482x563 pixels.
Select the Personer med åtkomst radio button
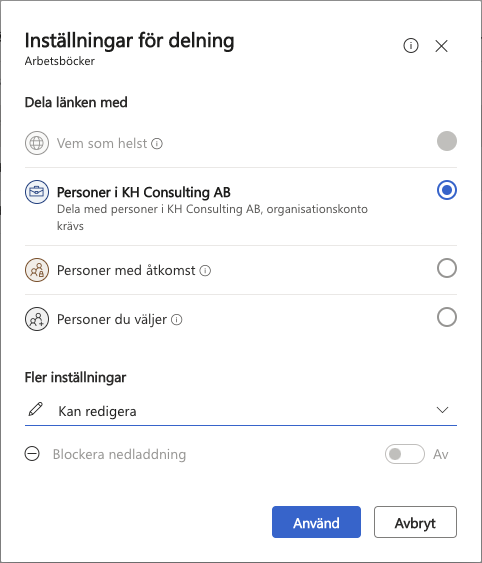tap(447, 268)
